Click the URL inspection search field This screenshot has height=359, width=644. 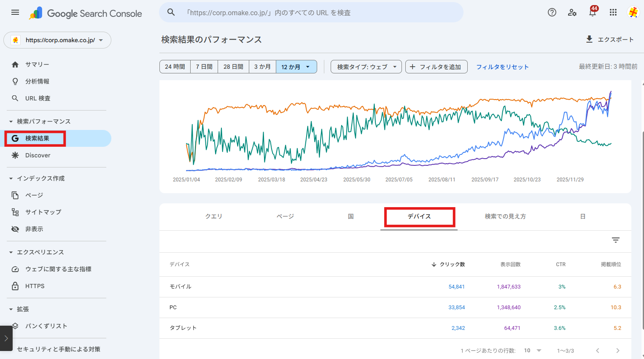tap(312, 13)
